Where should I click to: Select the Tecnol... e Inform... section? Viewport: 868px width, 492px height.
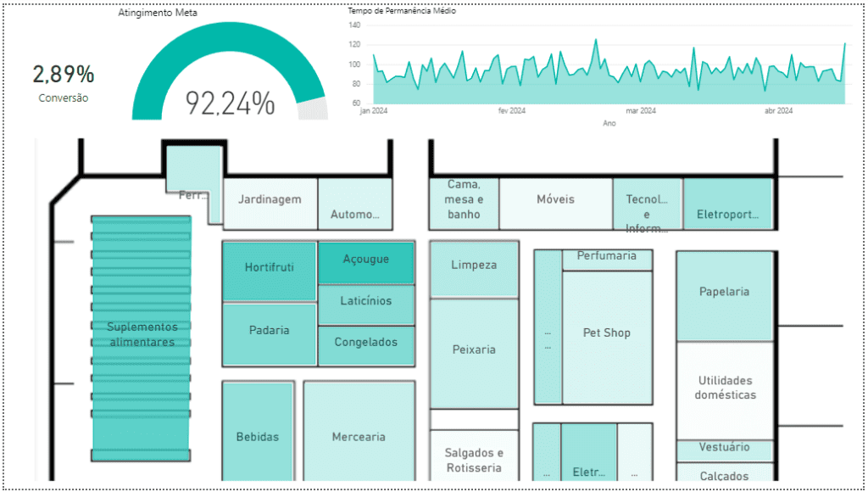[647, 204]
